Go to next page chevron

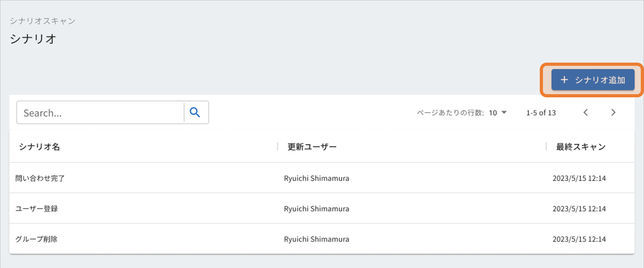613,113
